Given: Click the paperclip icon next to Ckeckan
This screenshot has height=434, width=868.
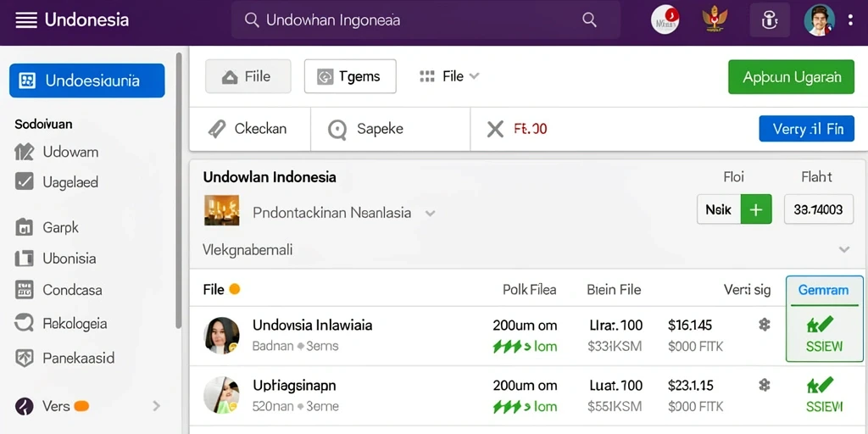Looking at the screenshot, I should (x=216, y=129).
